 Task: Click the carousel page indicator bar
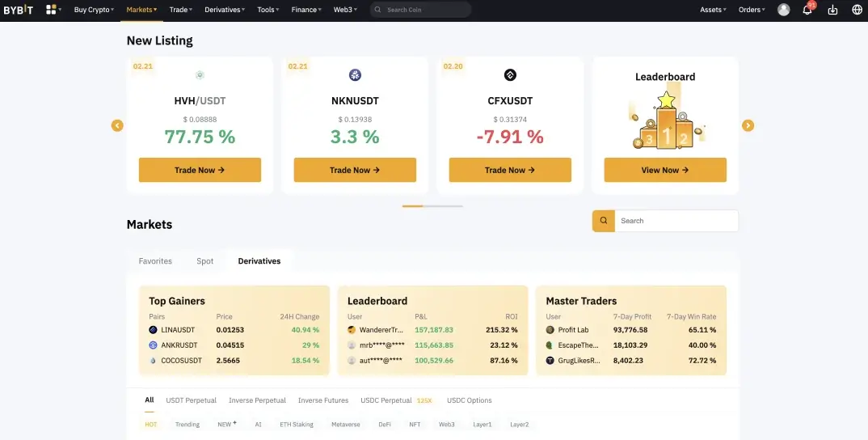coord(433,206)
